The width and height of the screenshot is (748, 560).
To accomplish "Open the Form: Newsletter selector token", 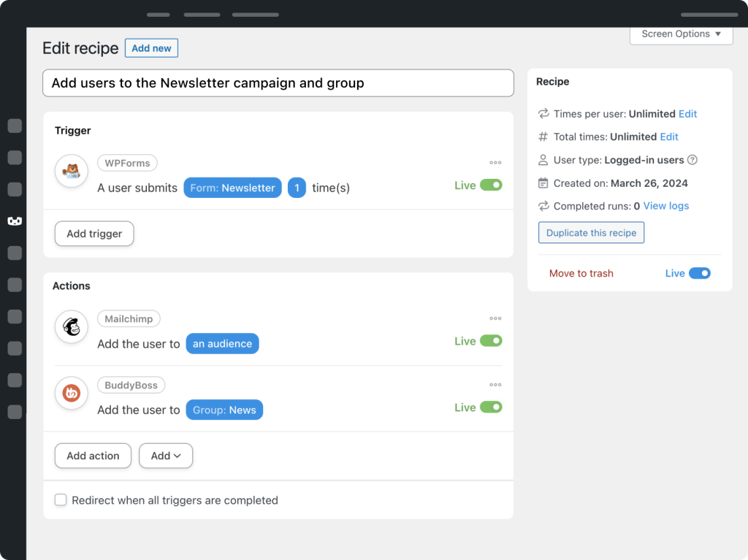I will point(232,188).
